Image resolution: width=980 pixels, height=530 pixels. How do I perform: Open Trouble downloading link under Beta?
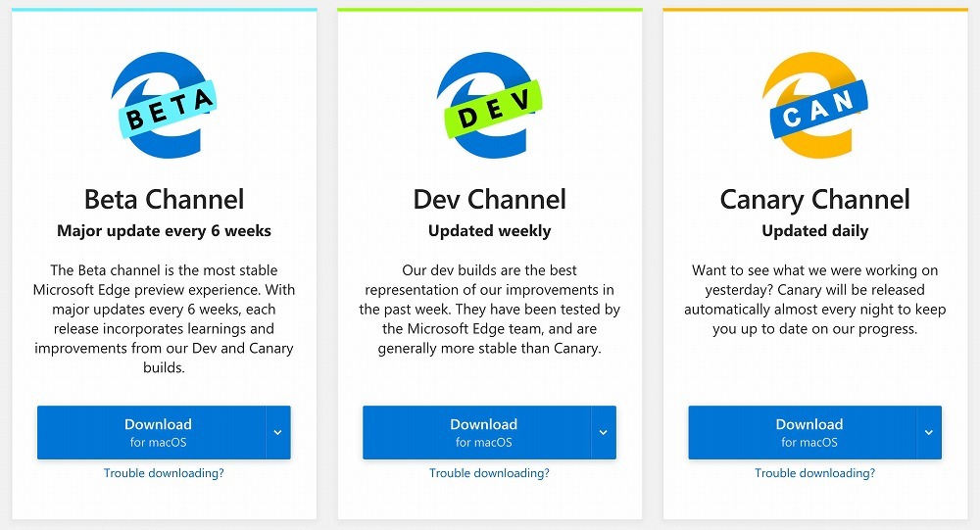(x=164, y=473)
